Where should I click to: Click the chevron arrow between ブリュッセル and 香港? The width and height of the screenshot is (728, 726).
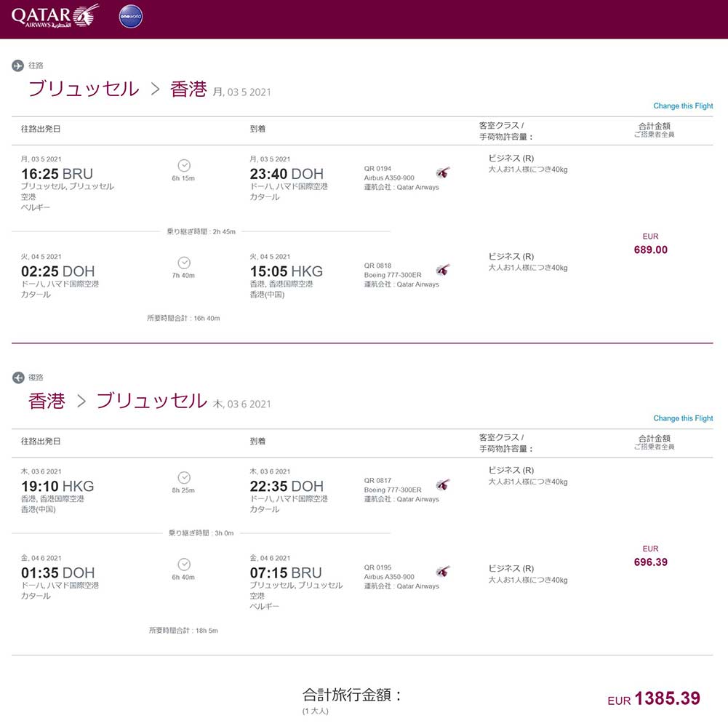(x=155, y=89)
